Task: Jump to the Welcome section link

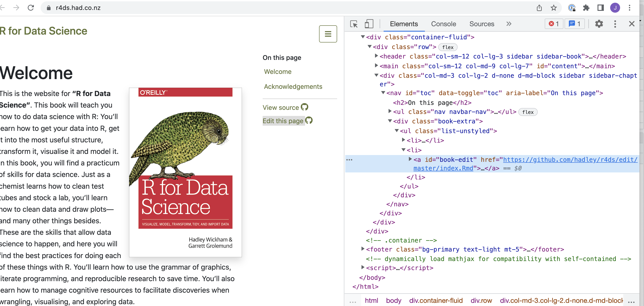Action: pos(278,72)
